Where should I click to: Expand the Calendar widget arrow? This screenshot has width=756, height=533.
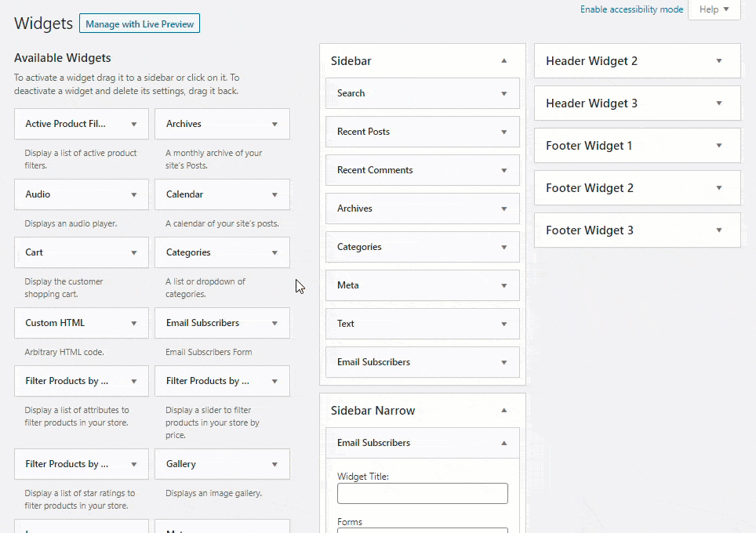[274, 194]
